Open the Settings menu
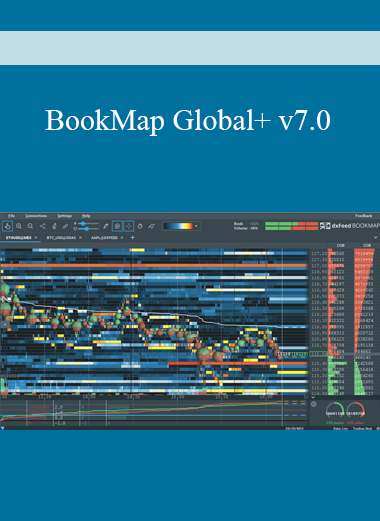 pyautogui.click(x=64, y=216)
